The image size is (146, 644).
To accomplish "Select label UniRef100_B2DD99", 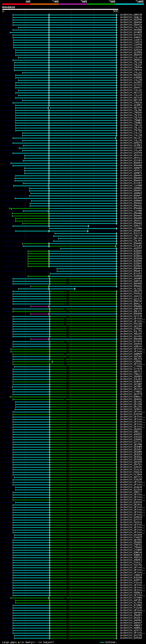I will point(131,276).
